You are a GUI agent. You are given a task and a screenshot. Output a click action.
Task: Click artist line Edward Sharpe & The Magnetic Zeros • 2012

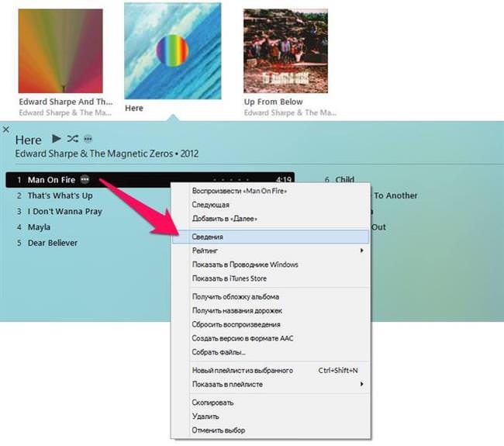coord(107,154)
